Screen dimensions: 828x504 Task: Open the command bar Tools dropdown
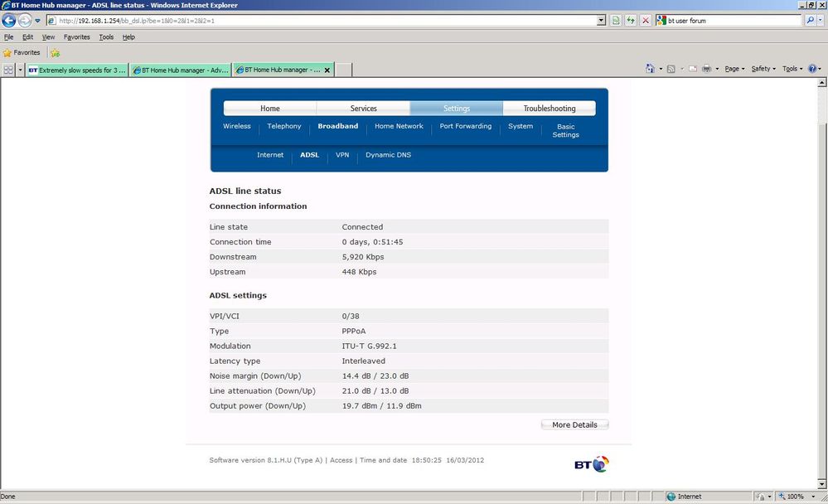point(792,69)
